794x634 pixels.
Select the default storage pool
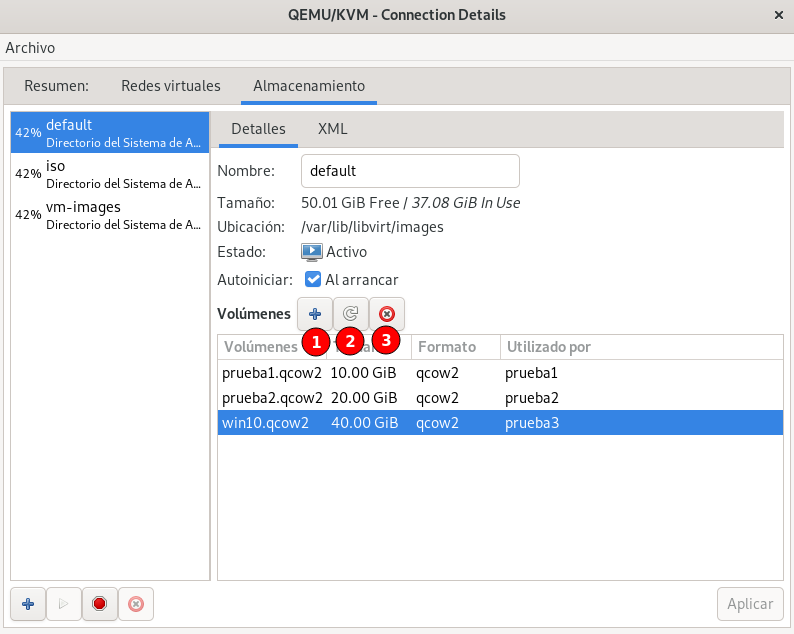tap(110, 133)
